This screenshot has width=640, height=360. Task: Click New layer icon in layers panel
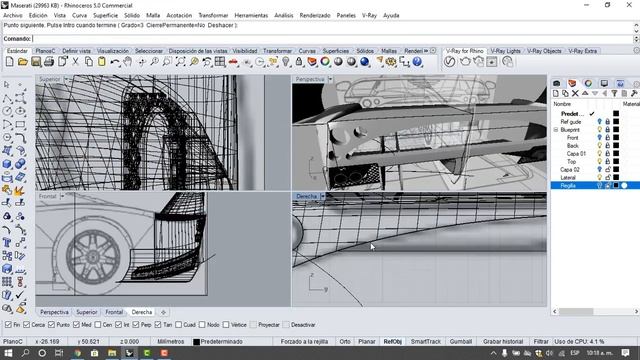pyautogui.click(x=556, y=93)
